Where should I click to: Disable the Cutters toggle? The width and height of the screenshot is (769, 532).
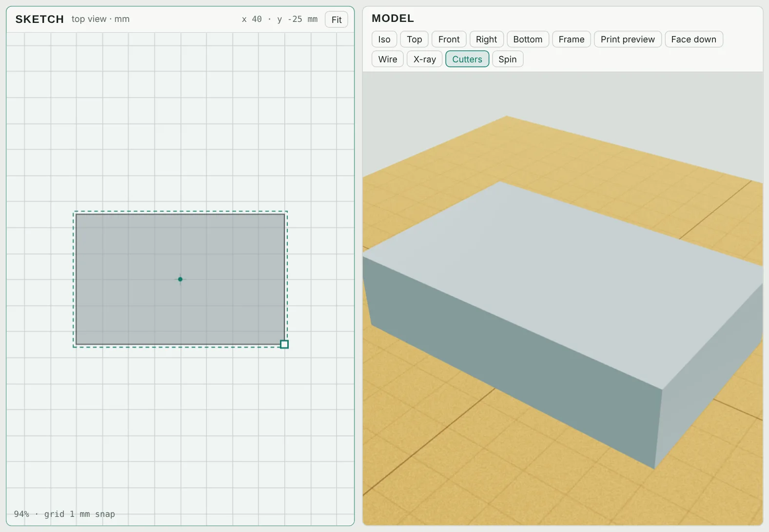pyautogui.click(x=467, y=59)
